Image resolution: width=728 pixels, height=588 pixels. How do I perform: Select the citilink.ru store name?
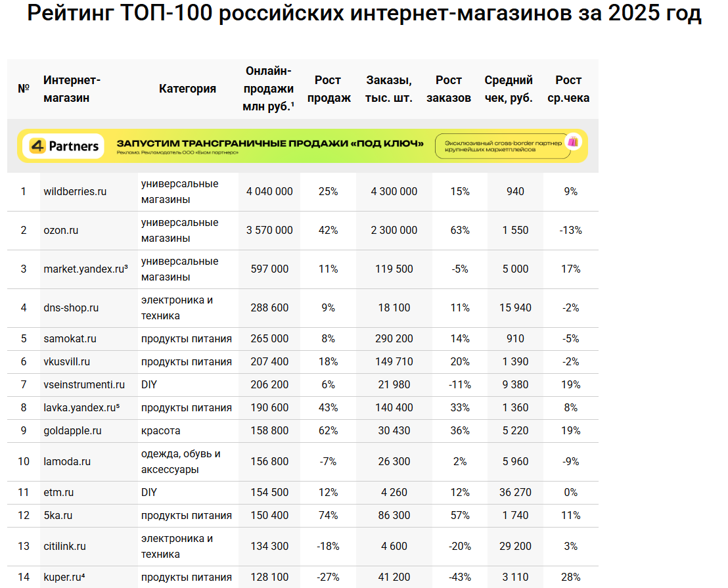[64, 546]
